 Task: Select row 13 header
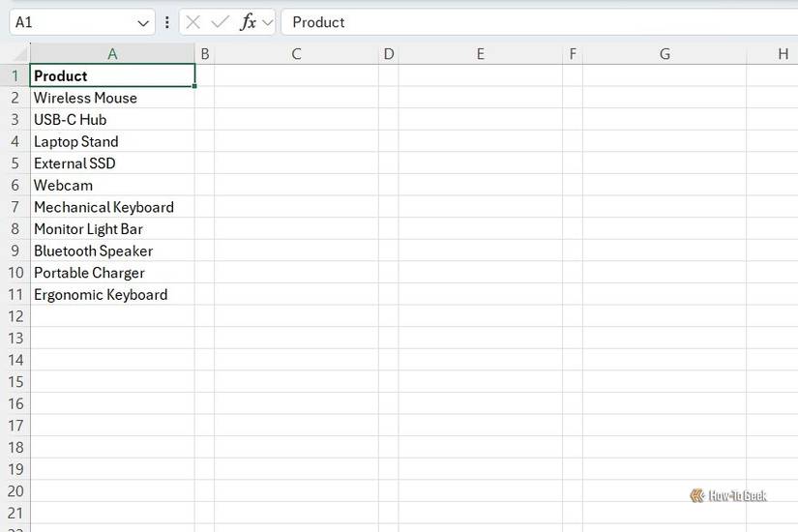click(15, 338)
